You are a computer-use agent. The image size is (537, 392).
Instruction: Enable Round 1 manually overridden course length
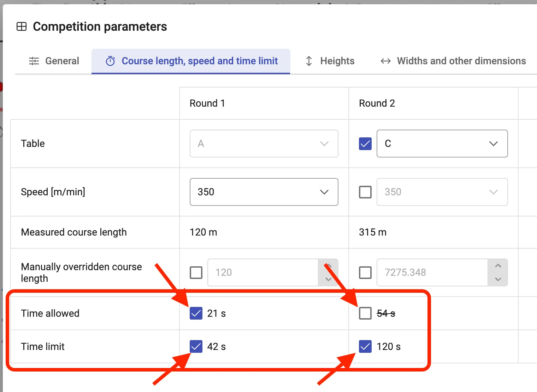[196, 273]
